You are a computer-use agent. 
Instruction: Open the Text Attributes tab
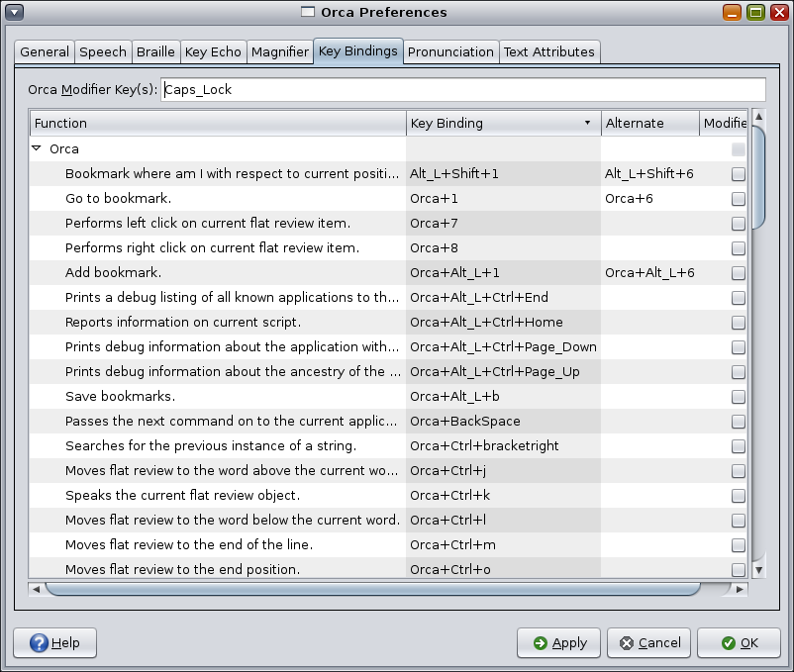click(x=549, y=52)
